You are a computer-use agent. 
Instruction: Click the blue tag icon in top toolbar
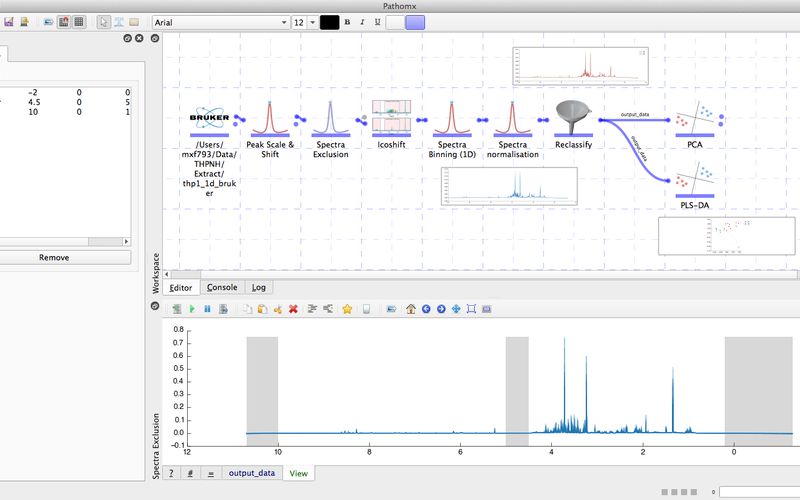pos(48,22)
